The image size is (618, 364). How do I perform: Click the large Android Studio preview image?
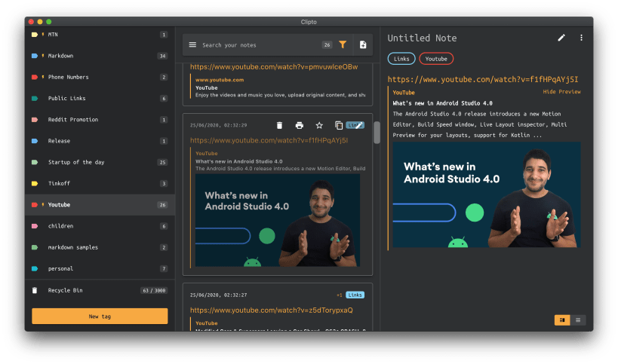click(x=487, y=194)
